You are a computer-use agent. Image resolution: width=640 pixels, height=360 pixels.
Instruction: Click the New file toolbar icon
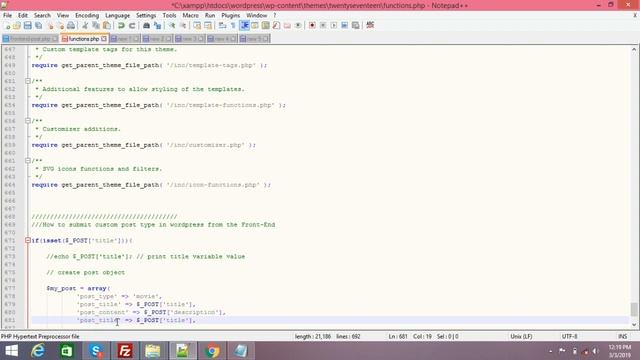[x=7, y=26]
